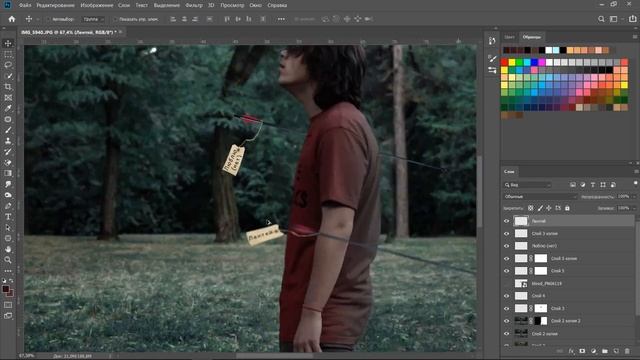Open the Редактирование menu
The height and width of the screenshot is (360, 640).
[x=56, y=5]
